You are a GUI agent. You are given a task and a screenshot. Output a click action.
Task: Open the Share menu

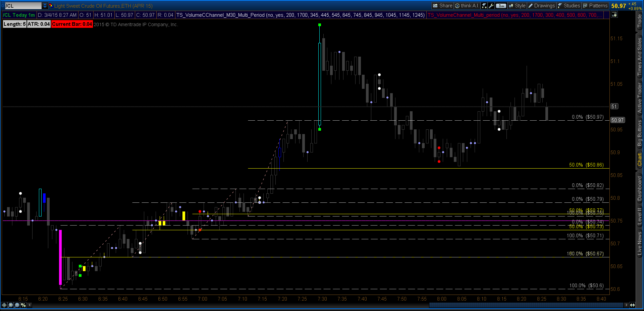pos(442,6)
